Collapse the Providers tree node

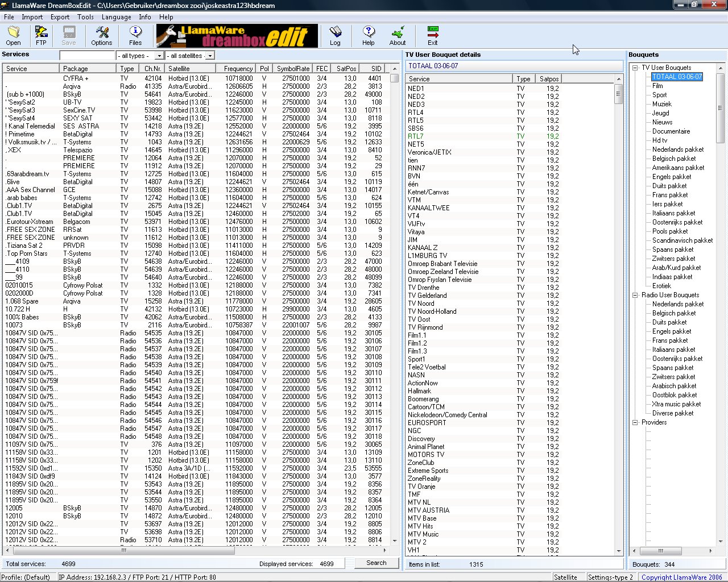[x=635, y=422]
